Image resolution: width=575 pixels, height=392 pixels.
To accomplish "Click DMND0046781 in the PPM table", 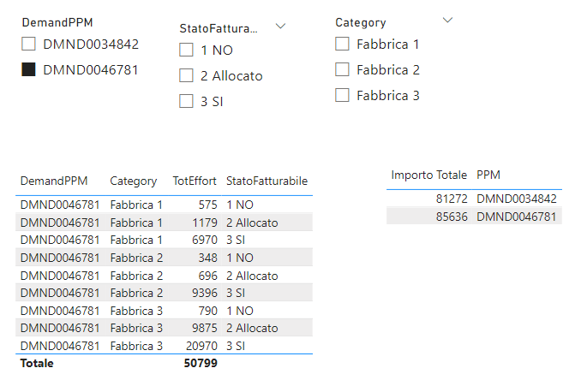I will (517, 217).
